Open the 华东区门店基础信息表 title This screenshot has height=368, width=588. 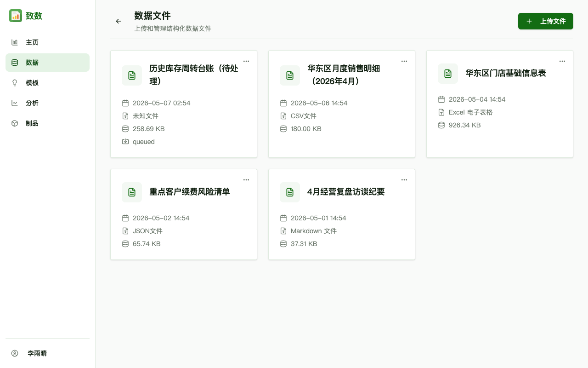tap(506, 73)
